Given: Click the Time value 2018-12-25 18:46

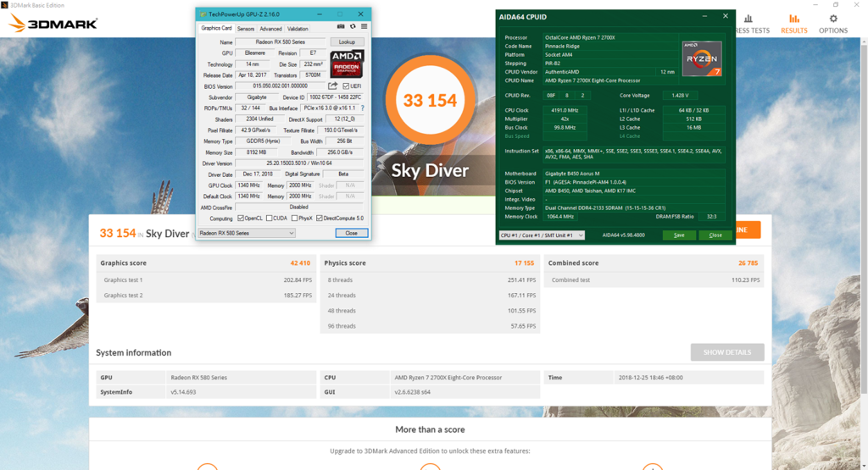Looking at the screenshot, I should tap(650, 378).
